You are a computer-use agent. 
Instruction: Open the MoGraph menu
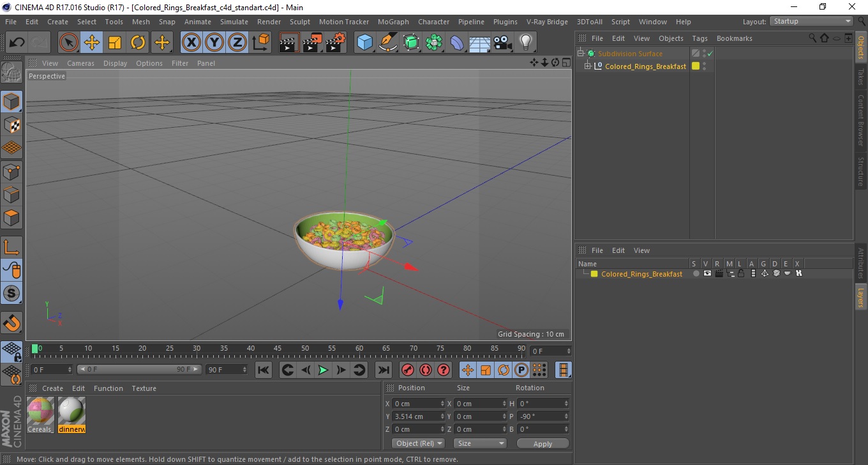tap(393, 22)
